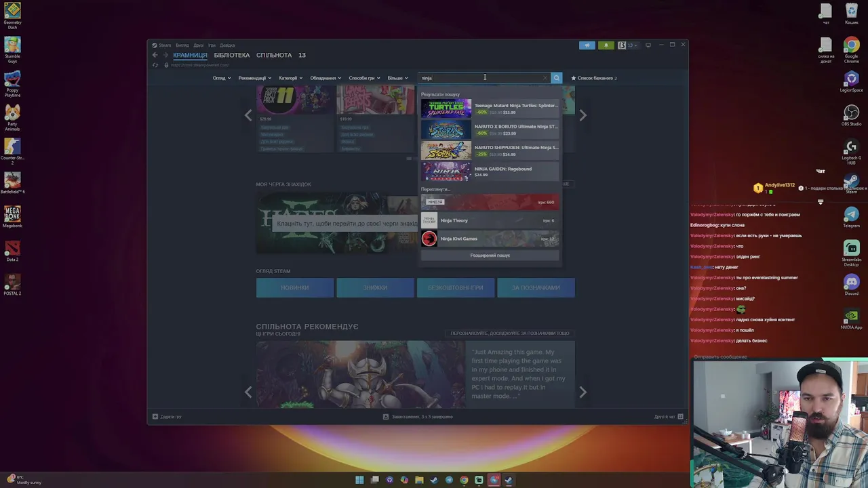Image resolution: width=868 pixels, height=488 pixels.
Task: Open Geometry Dash desktop shortcut
Action: coord(12,16)
